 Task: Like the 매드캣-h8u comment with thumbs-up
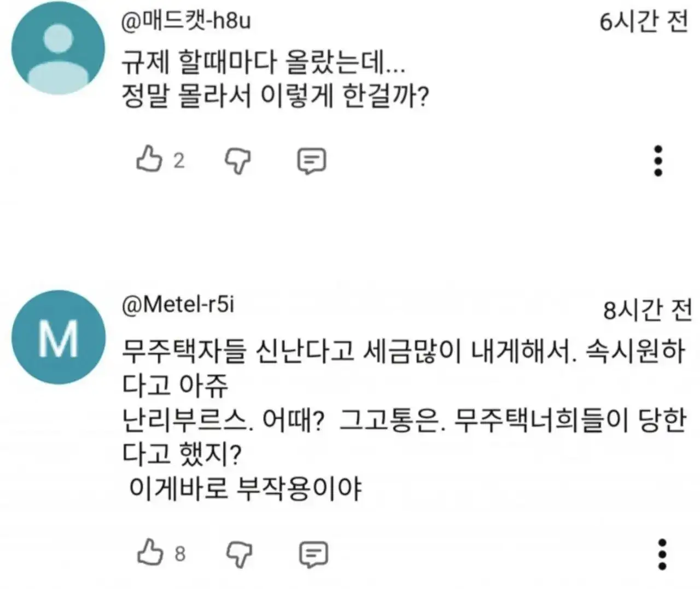click(x=149, y=160)
